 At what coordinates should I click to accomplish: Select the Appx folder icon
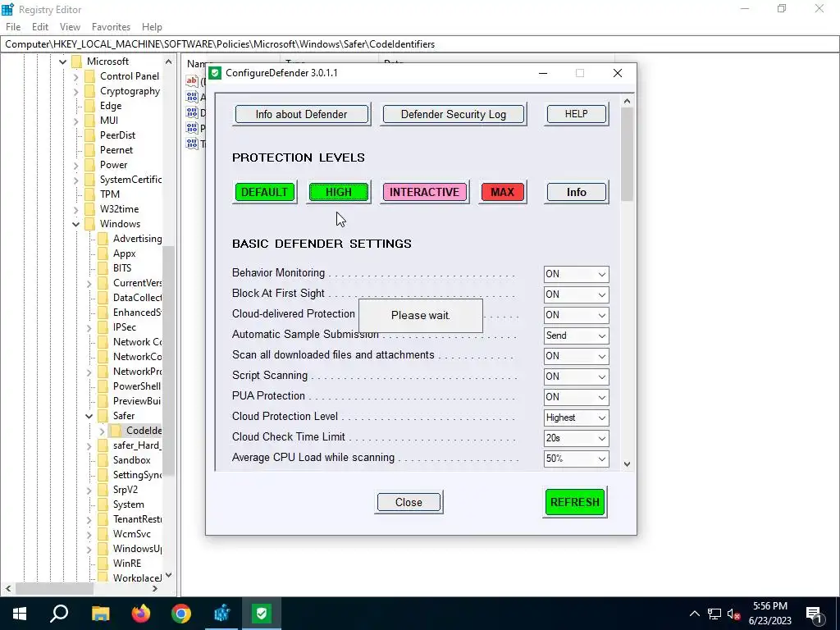click(103, 253)
